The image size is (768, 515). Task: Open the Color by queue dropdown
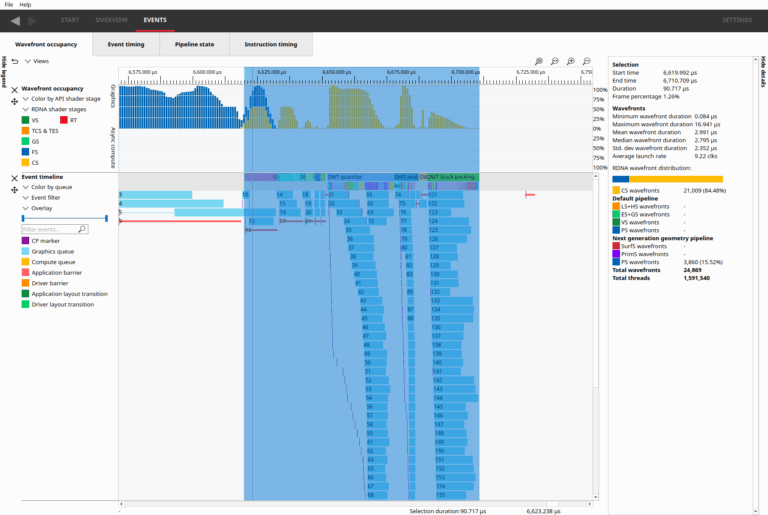point(48,187)
